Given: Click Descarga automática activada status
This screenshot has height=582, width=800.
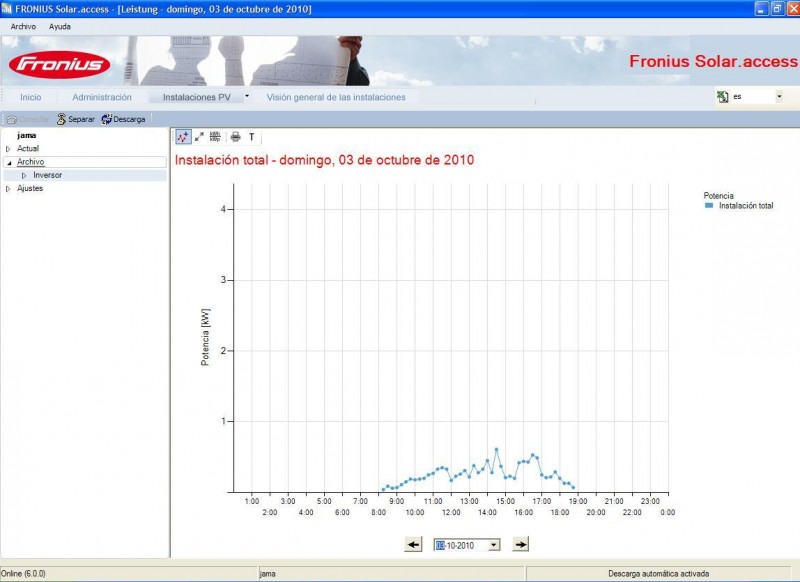Looking at the screenshot, I should point(658,574).
